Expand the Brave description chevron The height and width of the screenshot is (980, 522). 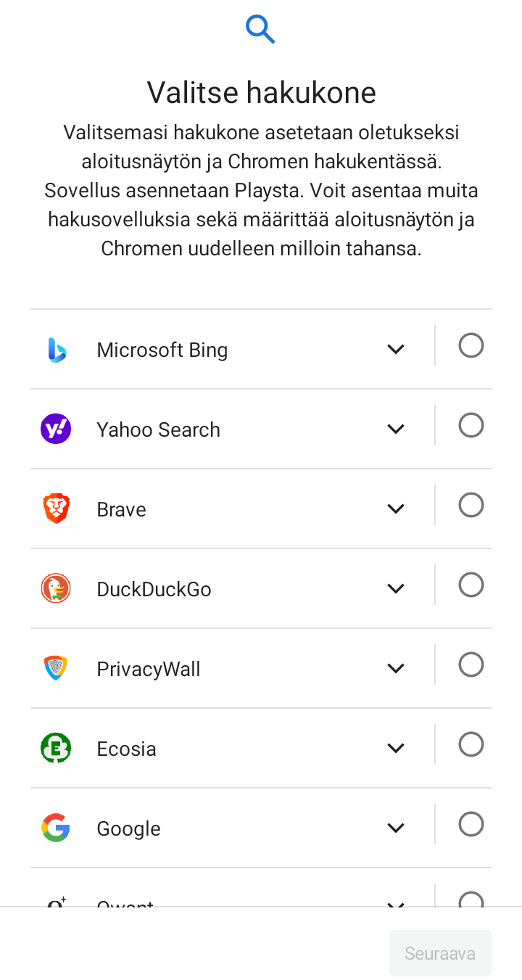pyautogui.click(x=396, y=508)
